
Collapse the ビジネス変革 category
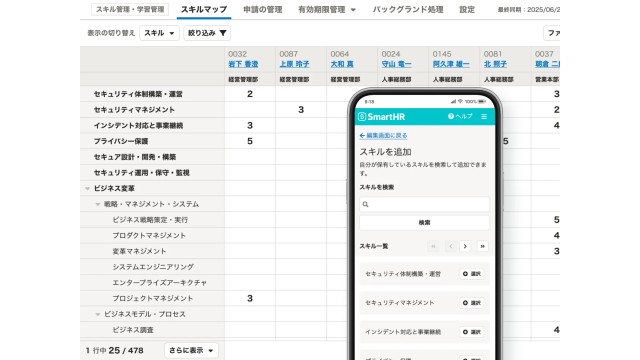point(87,189)
